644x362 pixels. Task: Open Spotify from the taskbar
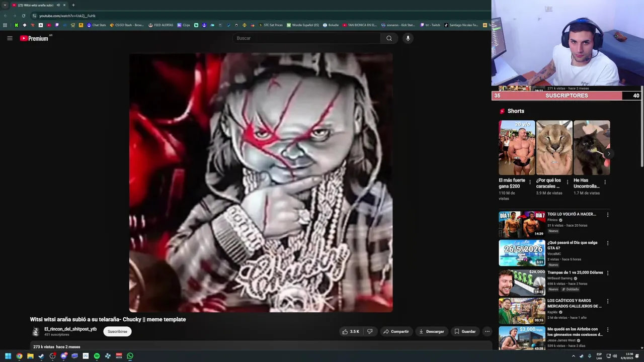click(97, 356)
